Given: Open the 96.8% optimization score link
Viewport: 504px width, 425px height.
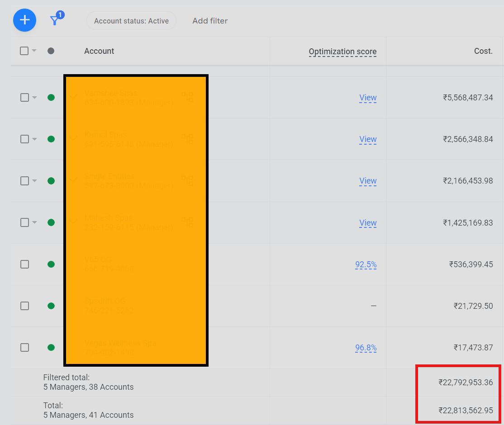Looking at the screenshot, I should pyautogui.click(x=366, y=348).
